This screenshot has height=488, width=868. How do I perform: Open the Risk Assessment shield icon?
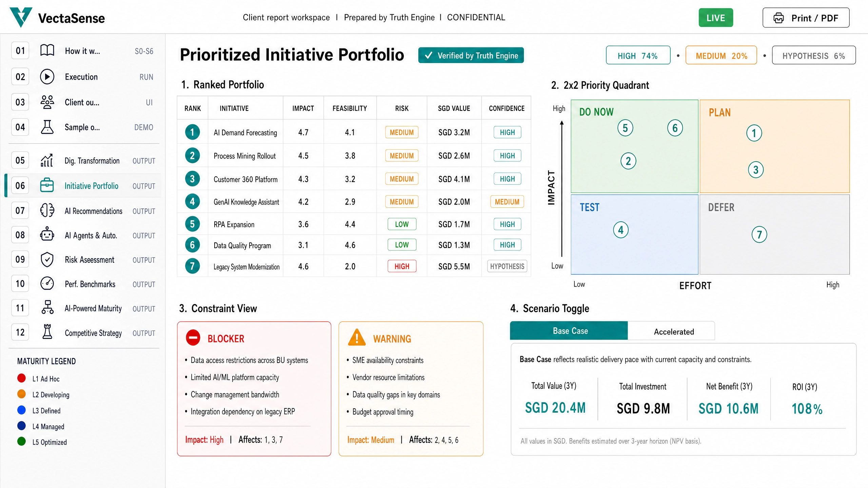(47, 260)
